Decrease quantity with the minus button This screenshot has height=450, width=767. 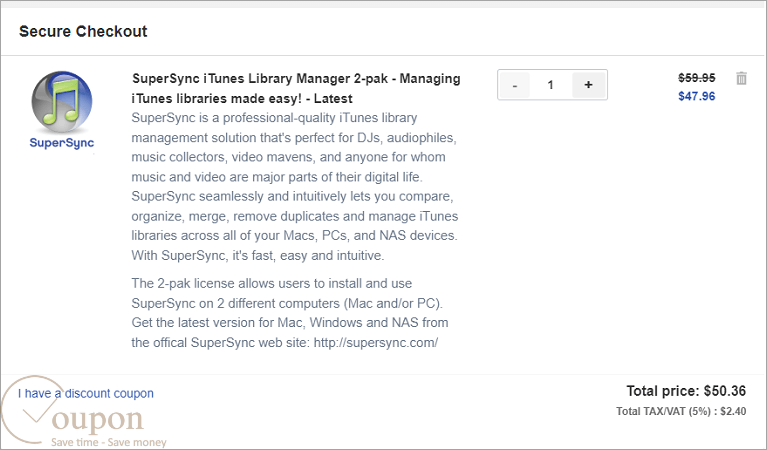coord(515,85)
